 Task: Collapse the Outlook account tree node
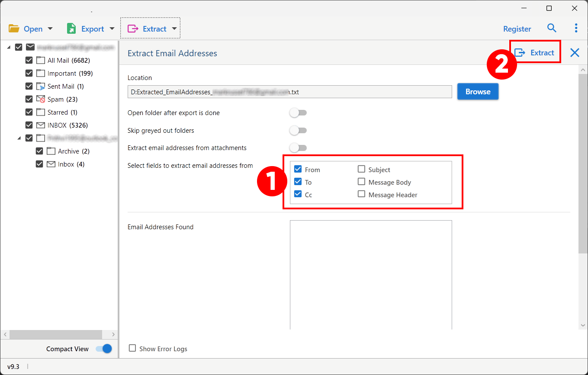[19, 138]
